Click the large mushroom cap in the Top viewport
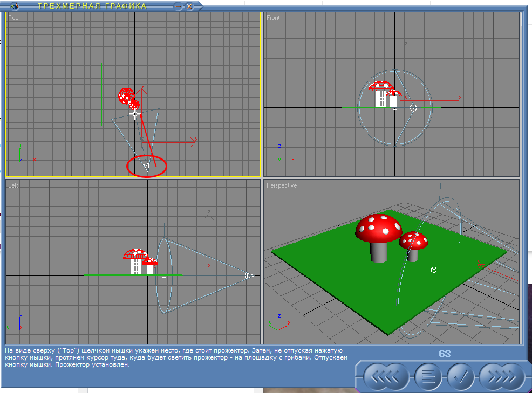 [126, 96]
